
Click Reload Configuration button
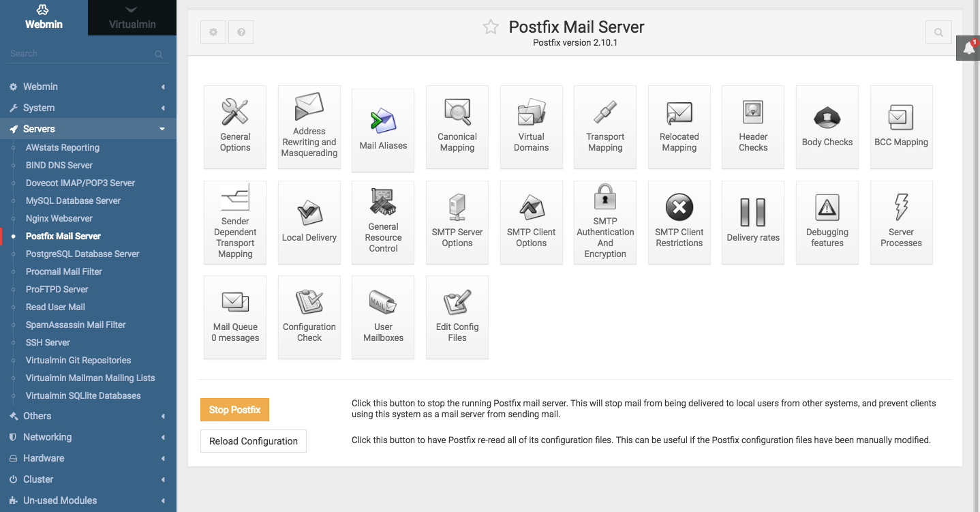click(x=254, y=441)
